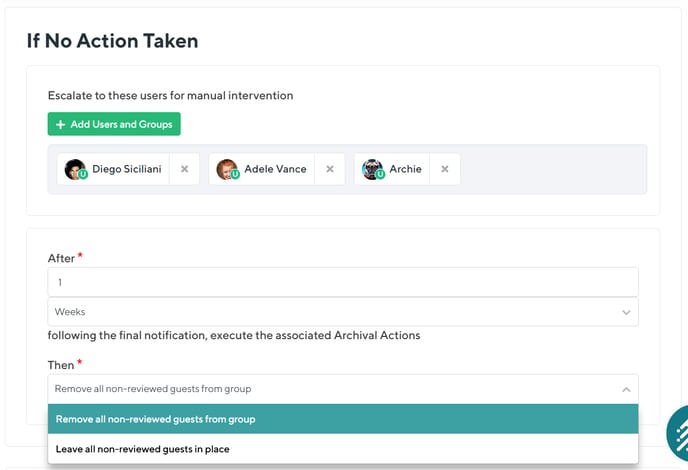Focus the After number input field
688x470 pixels.
[342, 282]
